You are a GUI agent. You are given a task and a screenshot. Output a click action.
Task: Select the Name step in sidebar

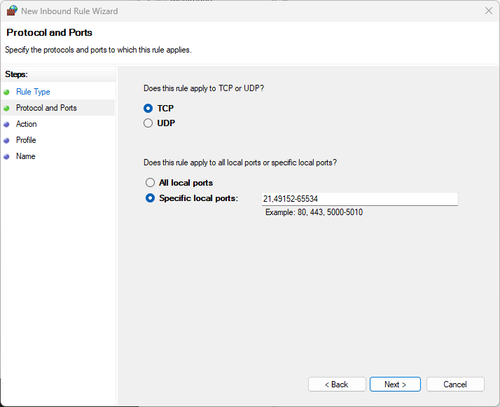[x=26, y=156]
